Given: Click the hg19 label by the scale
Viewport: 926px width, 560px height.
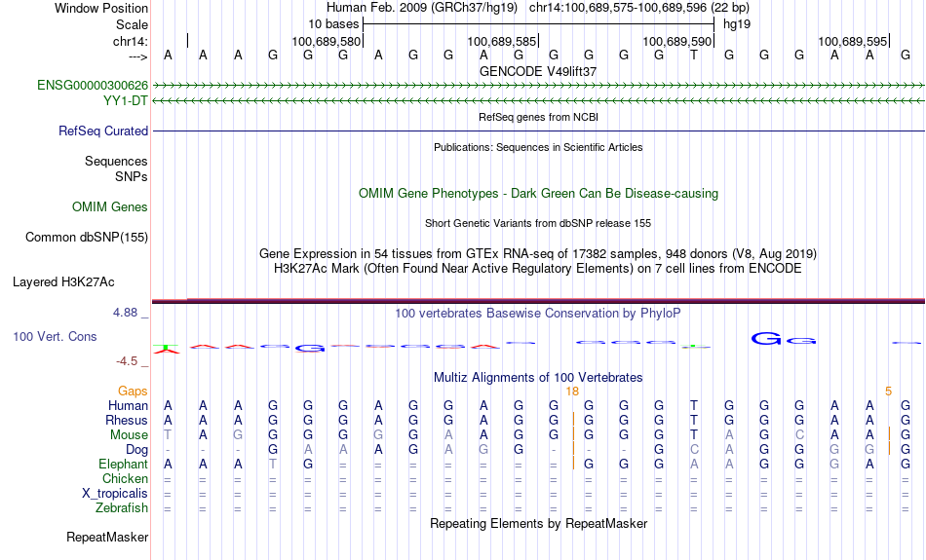Looking at the screenshot, I should (x=737, y=24).
